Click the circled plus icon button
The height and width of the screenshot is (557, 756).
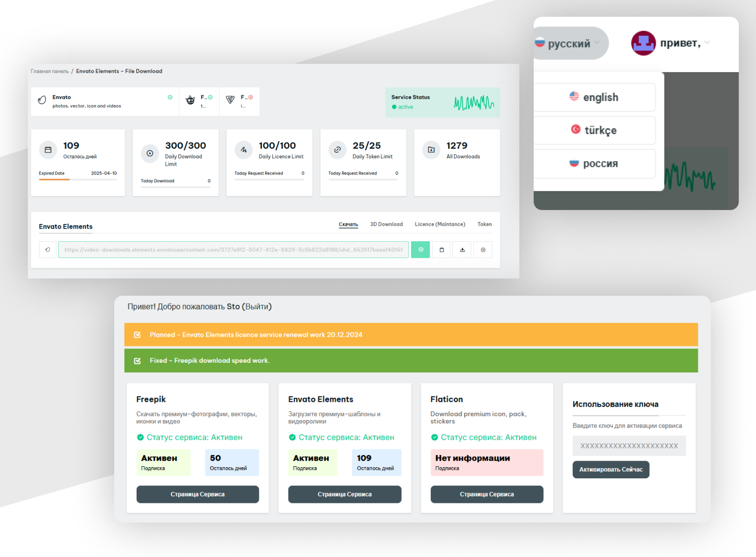(x=483, y=250)
